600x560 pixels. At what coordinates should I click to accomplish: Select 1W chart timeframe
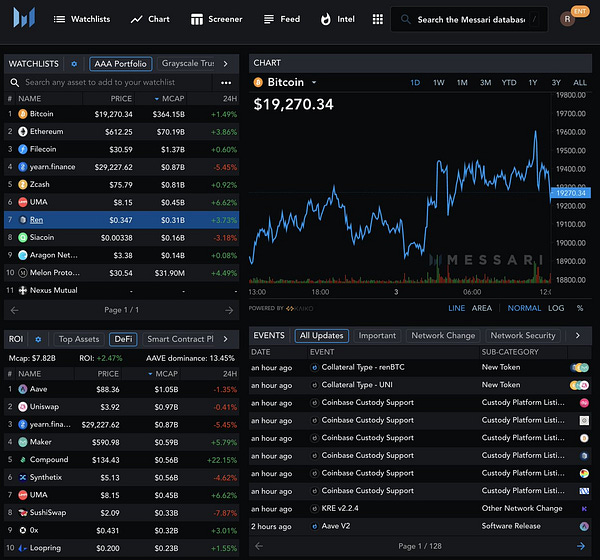tap(439, 83)
